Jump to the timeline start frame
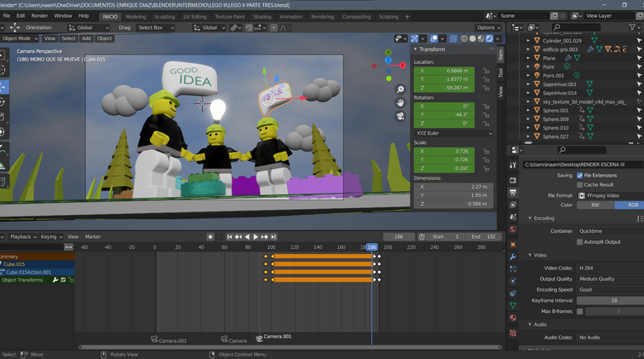Viewport: 644px width, 359px height. (x=230, y=237)
